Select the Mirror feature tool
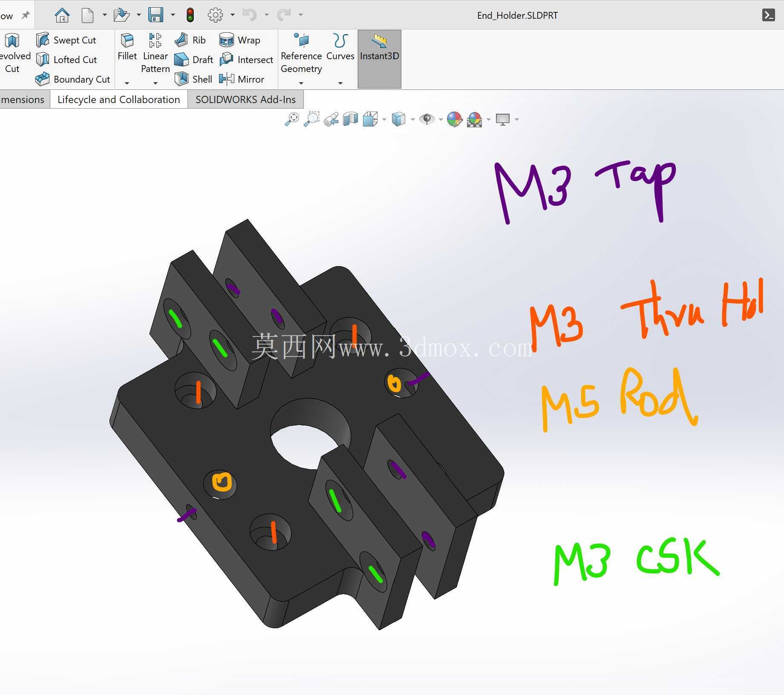Image resolution: width=784 pixels, height=695 pixels. pos(242,79)
